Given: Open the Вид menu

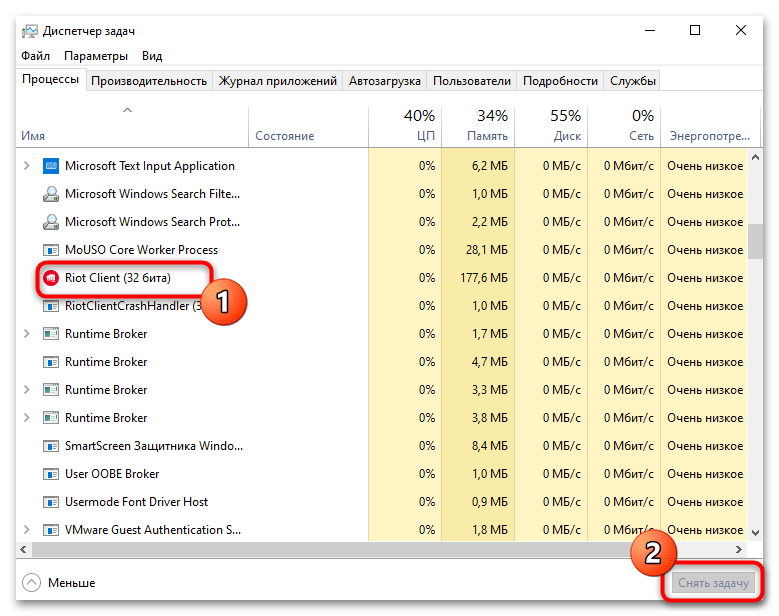Looking at the screenshot, I should 152,56.
